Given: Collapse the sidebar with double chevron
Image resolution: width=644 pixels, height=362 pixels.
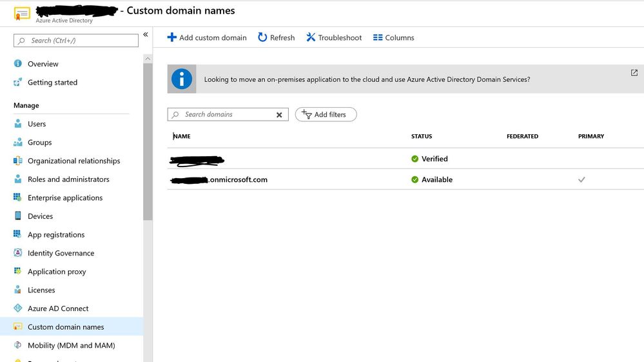Looking at the screenshot, I should [146, 34].
